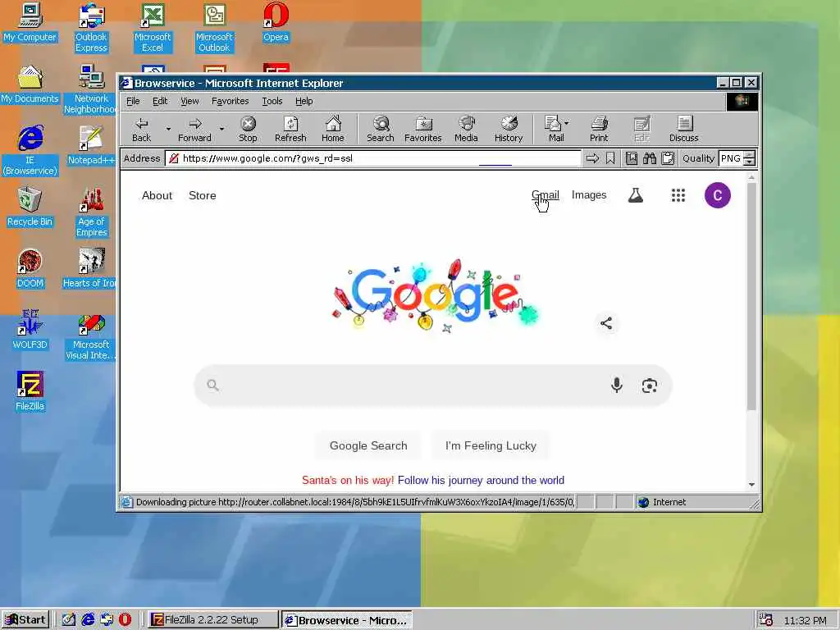Open the Store link on Google
Screen dimensions: 840x630
pyautogui.click(x=203, y=195)
